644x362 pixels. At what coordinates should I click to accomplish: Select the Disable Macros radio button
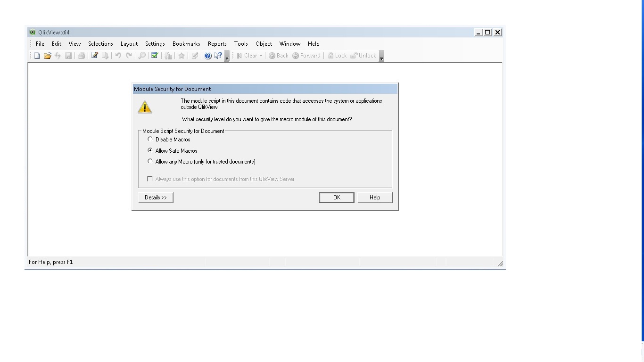[x=150, y=140]
